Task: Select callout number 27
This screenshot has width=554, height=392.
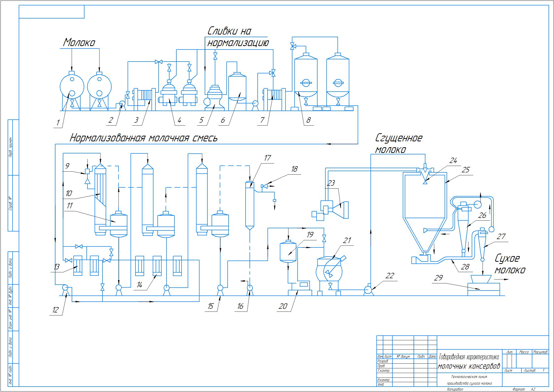Action: click(501, 236)
